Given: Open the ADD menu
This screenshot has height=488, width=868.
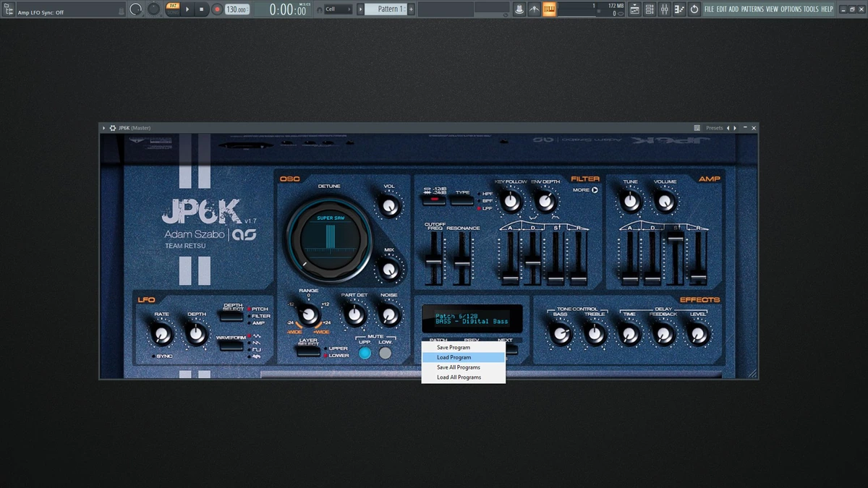Looking at the screenshot, I should coord(733,9).
